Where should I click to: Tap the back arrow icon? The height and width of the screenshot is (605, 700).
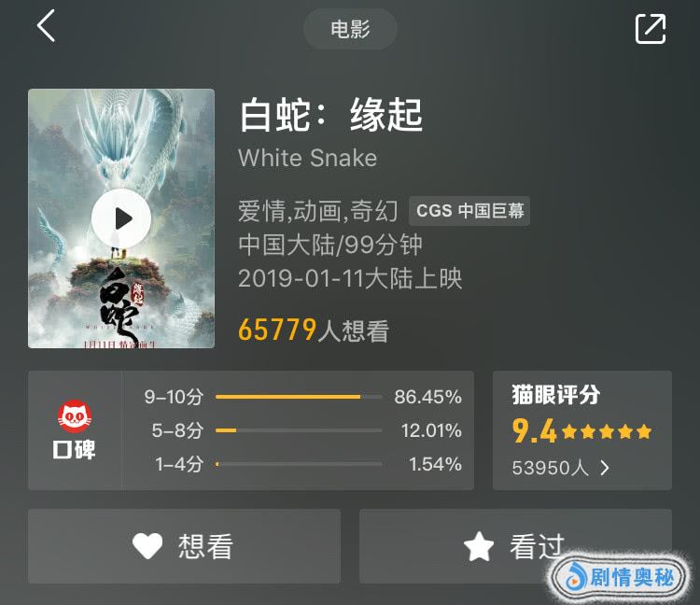(x=46, y=26)
